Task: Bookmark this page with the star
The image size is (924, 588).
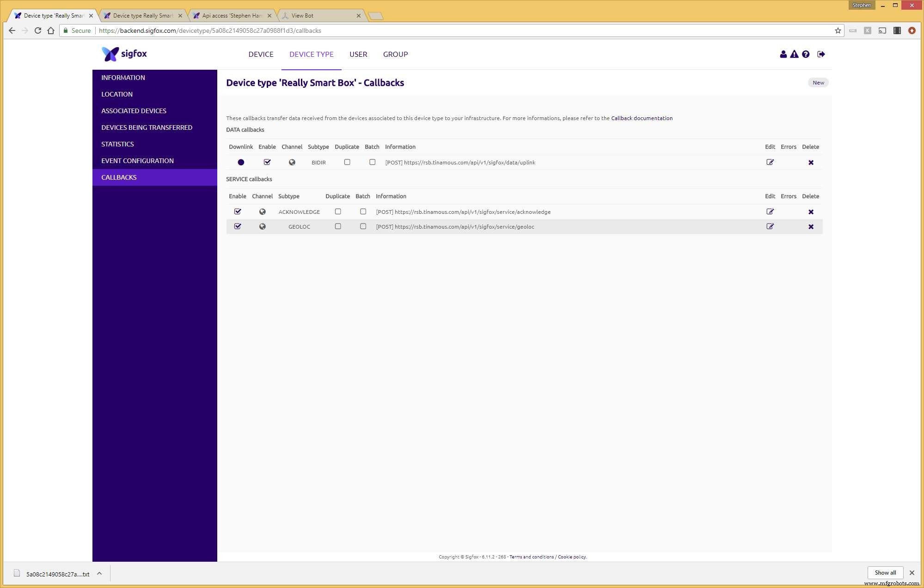Action: click(838, 30)
